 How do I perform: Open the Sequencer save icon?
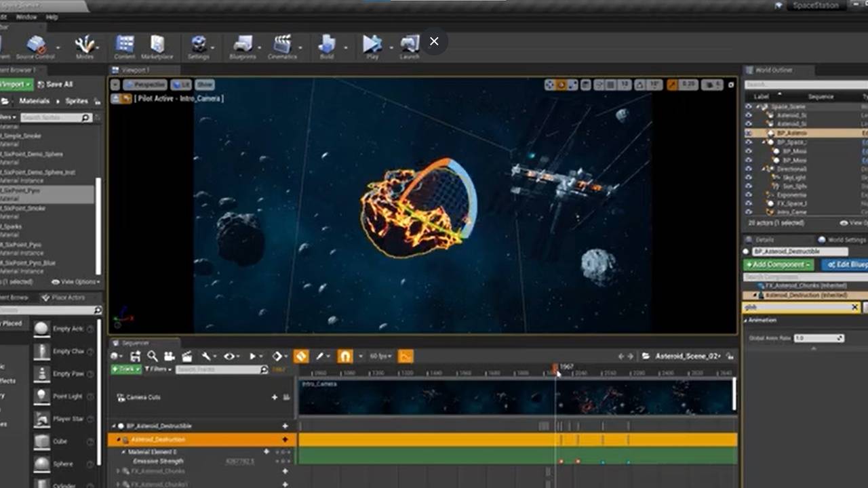pos(134,356)
